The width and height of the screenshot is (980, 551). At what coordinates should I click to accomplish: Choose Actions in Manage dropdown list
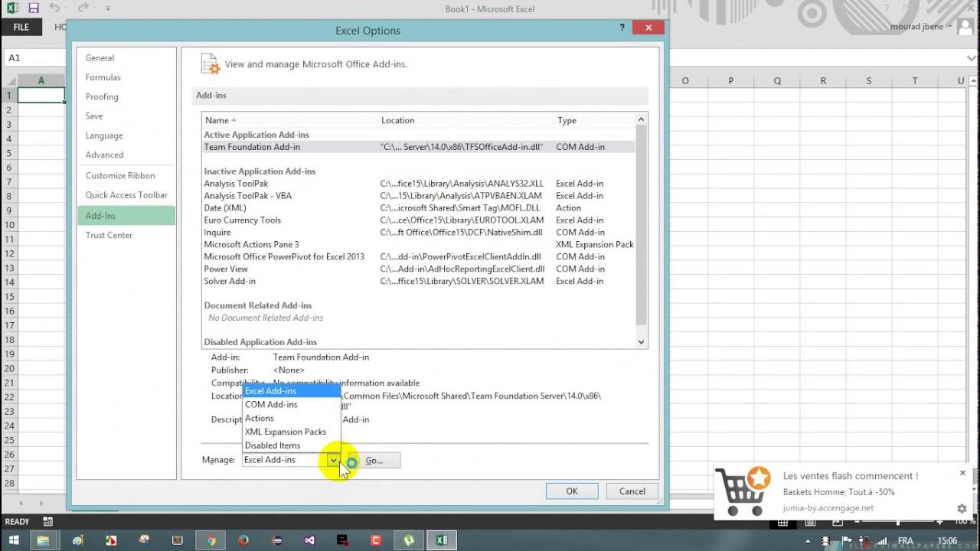tap(291, 419)
